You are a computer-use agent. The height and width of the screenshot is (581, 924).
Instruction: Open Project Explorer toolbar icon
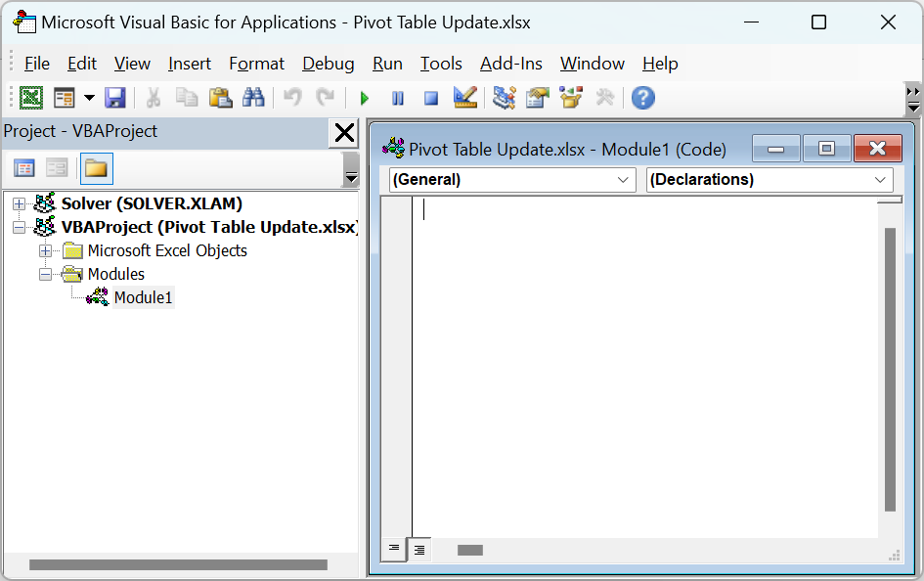pos(504,98)
